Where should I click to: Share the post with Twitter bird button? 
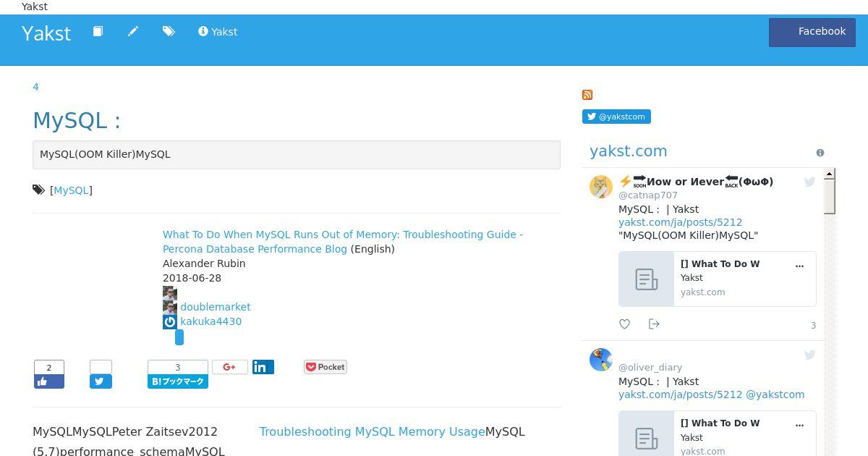pos(101,381)
